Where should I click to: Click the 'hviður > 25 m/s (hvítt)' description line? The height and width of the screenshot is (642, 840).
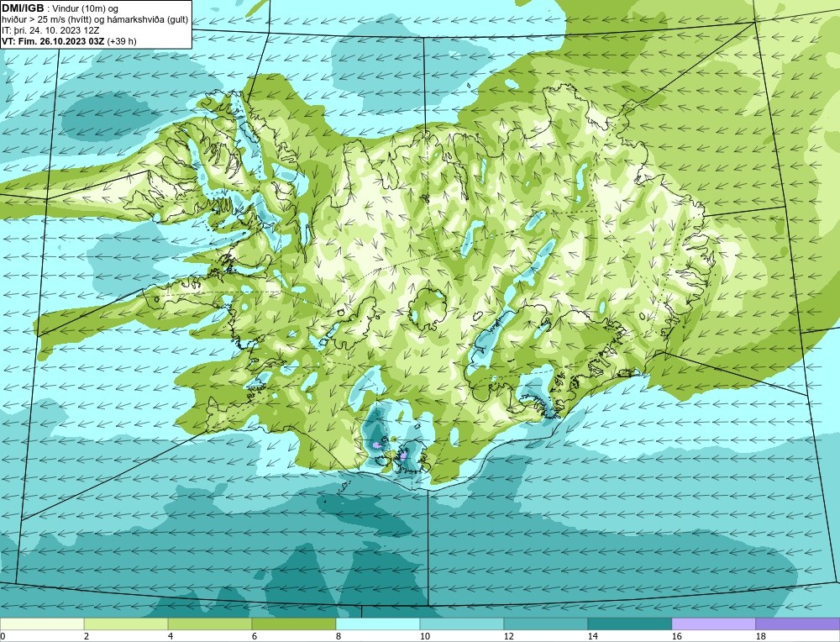coord(95,20)
